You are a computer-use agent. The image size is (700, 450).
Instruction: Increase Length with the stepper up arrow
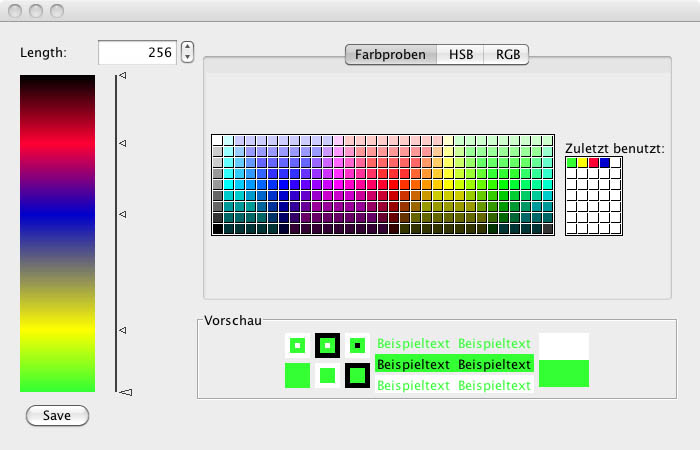tap(188, 47)
